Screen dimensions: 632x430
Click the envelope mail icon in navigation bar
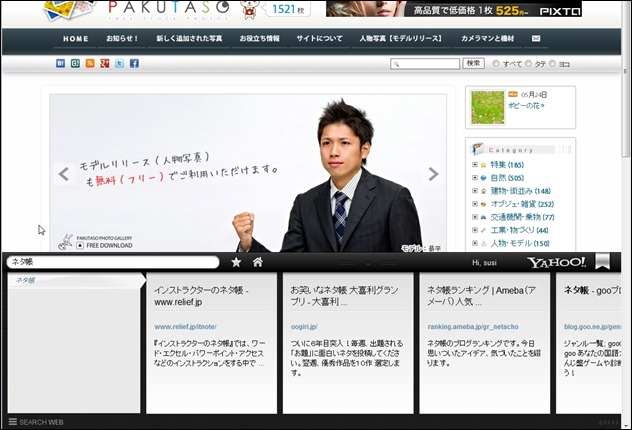(536, 38)
